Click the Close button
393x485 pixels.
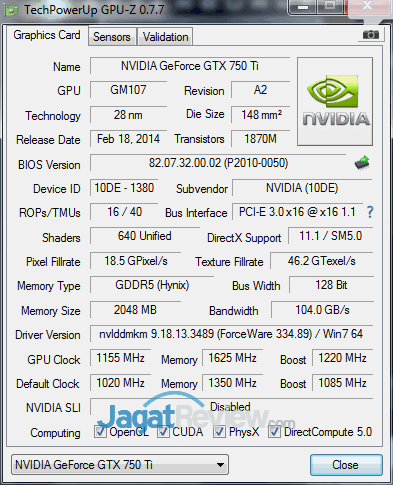346,465
